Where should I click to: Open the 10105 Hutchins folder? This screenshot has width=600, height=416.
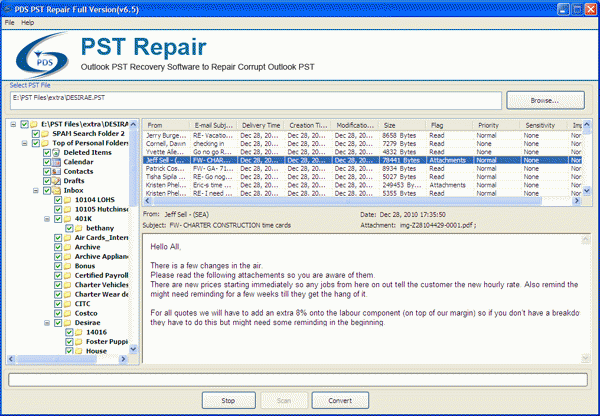(x=101, y=209)
